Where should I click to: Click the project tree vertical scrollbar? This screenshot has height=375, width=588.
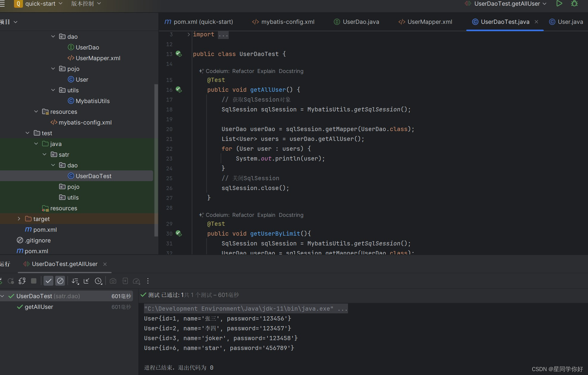point(156,161)
